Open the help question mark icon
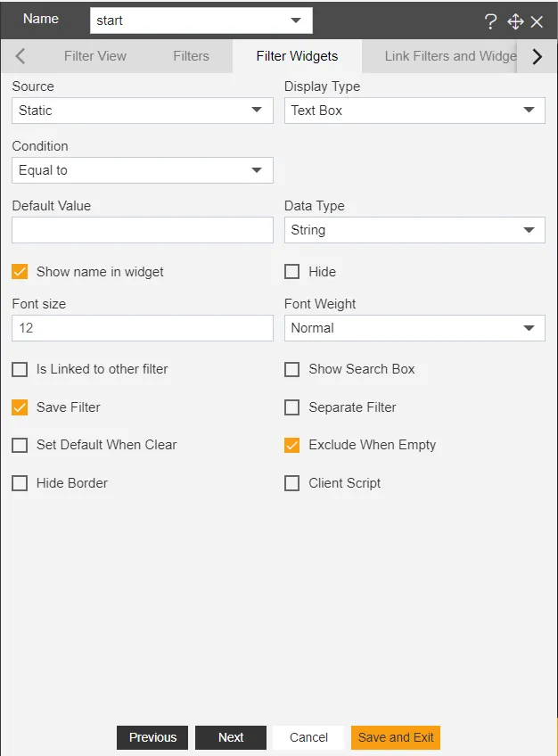 (x=490, y=21)
